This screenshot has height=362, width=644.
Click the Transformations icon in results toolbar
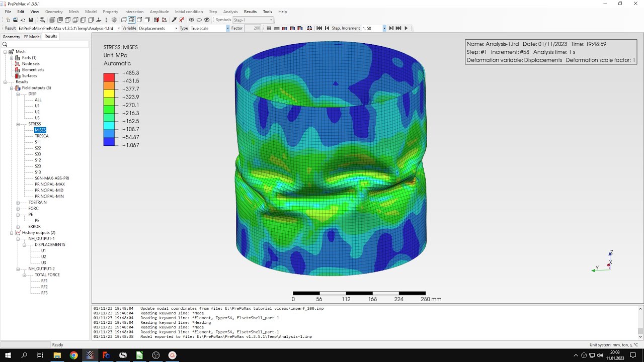tap(309, 28)
